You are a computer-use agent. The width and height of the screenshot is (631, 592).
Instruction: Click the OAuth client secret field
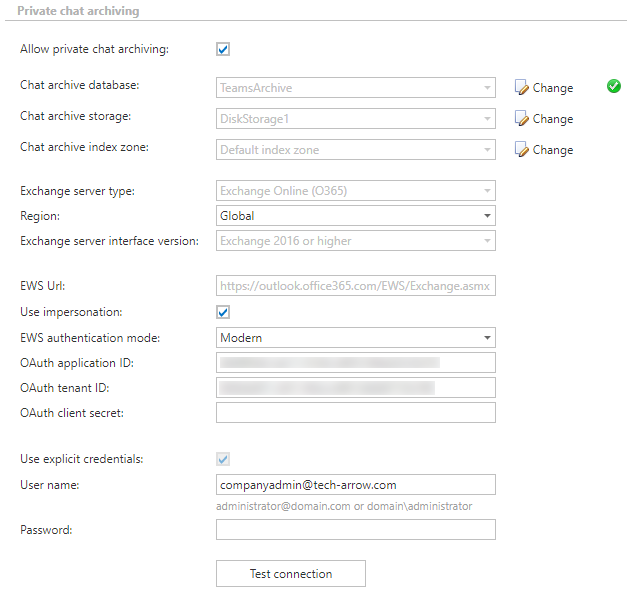coord(355,413)
